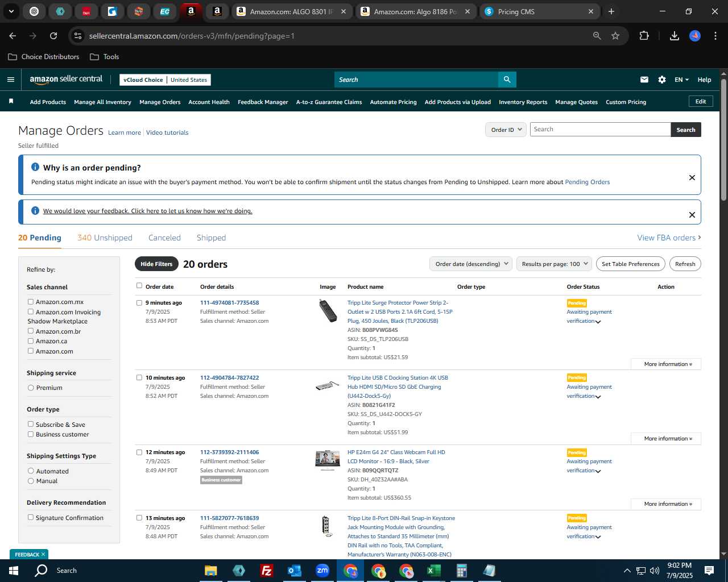Viewport: 728px width, 582px height.
Task: Open Manage All Inventory menu
Action: pos(102,102)
